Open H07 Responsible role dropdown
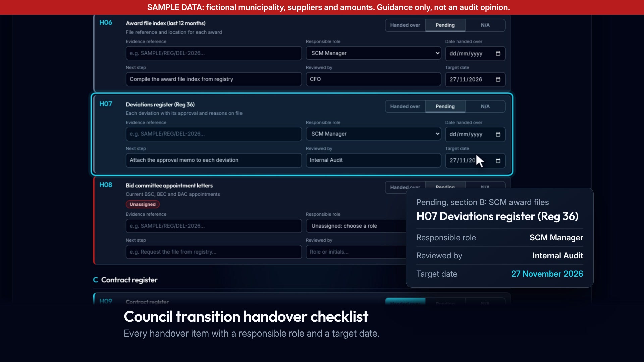 (373, 134)
